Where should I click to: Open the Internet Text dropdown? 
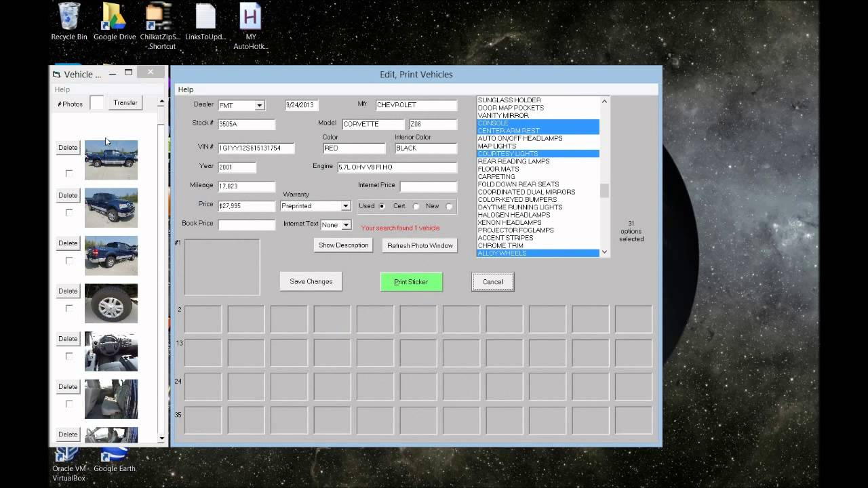click(x=346, y=225)
